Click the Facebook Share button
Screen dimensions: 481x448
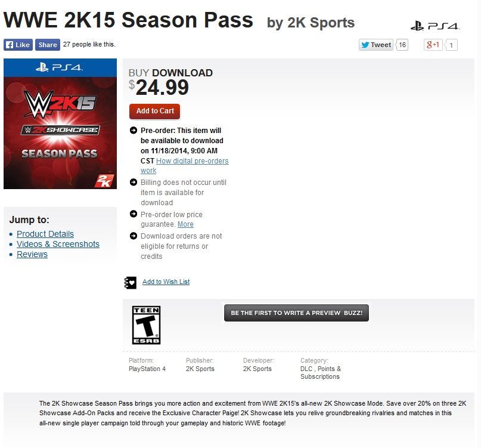(48, 45)
